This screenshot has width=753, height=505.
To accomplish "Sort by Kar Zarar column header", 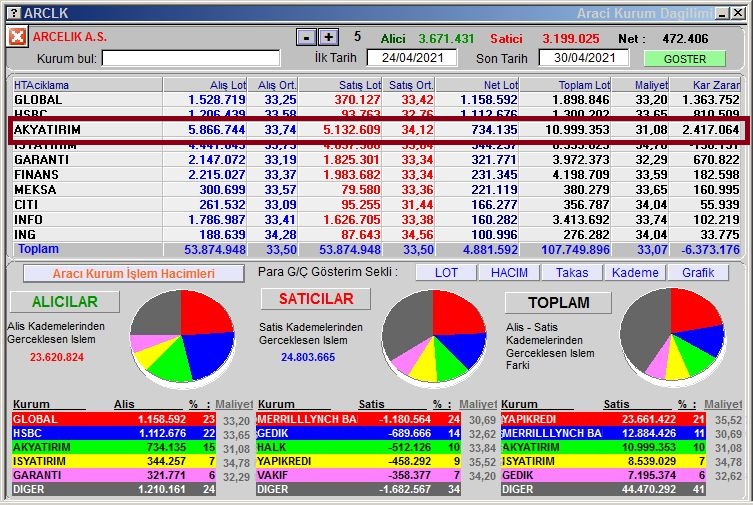I will [x=705, y=85].
